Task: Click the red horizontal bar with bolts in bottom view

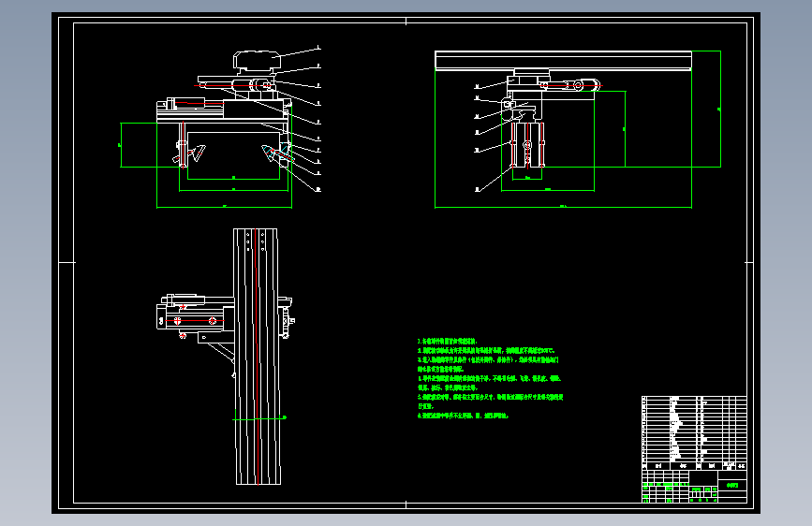Action: (x=197, y=321)
